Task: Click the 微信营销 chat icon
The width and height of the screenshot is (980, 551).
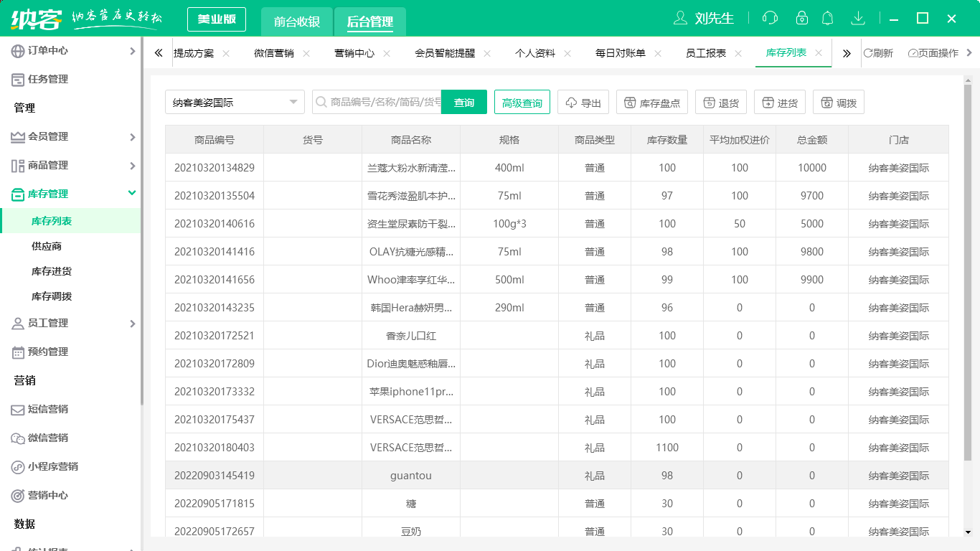Action: 18,438
